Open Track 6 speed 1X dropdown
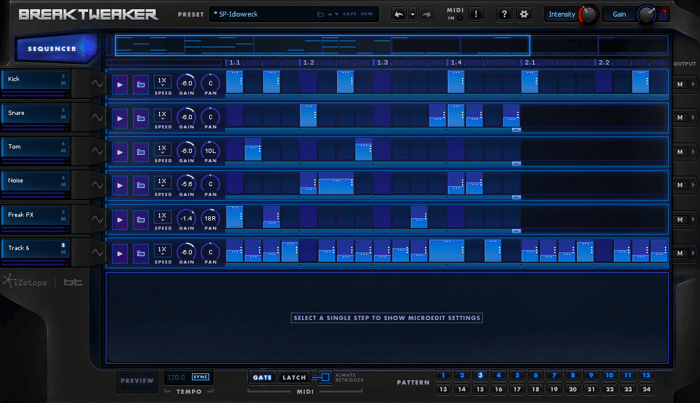Image resolution: width=700 pixels, height=403 pixels. coord(162,251)
